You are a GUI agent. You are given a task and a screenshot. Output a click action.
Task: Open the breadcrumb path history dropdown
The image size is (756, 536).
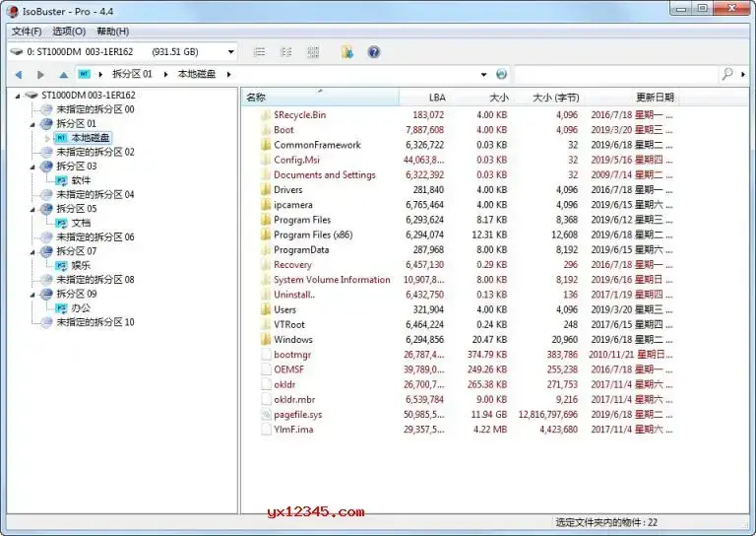tap(483, 74)
